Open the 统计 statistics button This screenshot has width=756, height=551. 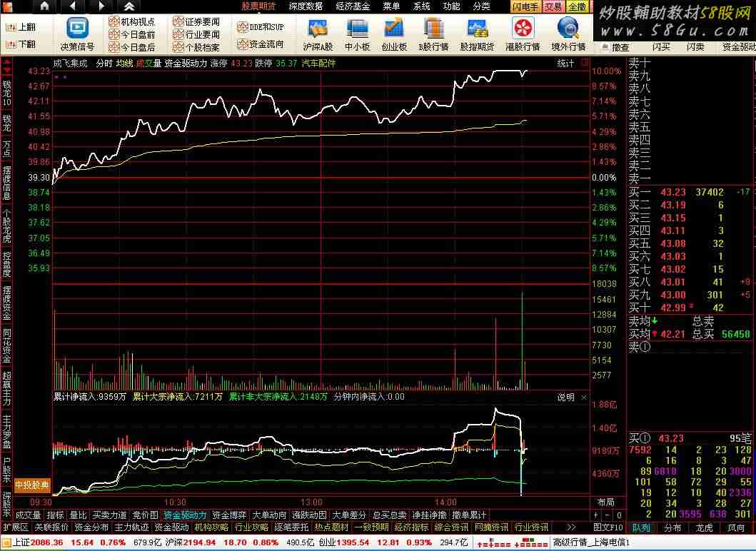click(x=566, y=63)
